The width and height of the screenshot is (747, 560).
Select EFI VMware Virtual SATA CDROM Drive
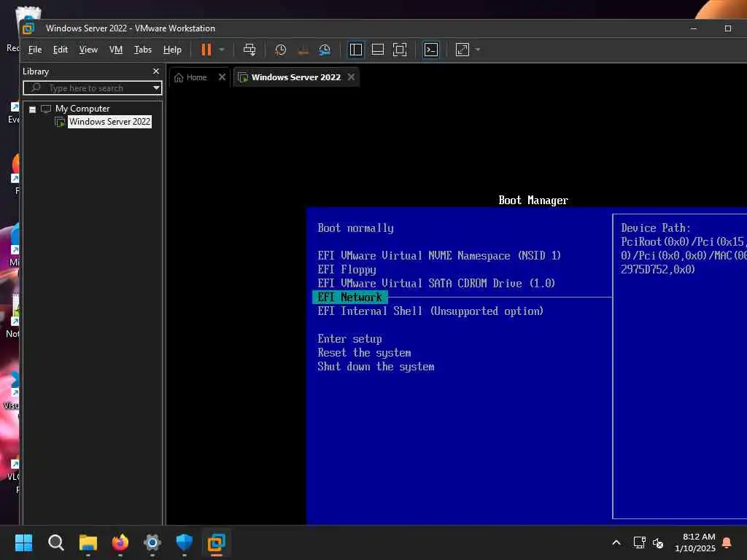pyautogui.click(x=436, y=284)
